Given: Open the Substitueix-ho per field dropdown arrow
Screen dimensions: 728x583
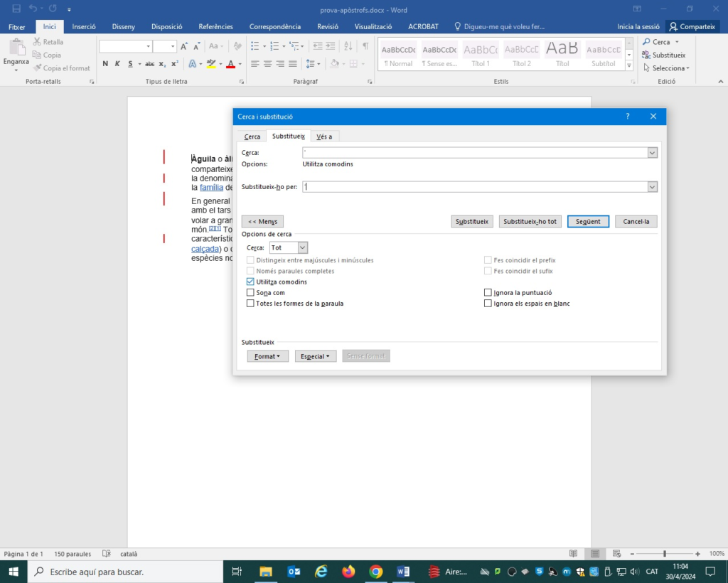Looking at the screenshot, I should [652, 187].
